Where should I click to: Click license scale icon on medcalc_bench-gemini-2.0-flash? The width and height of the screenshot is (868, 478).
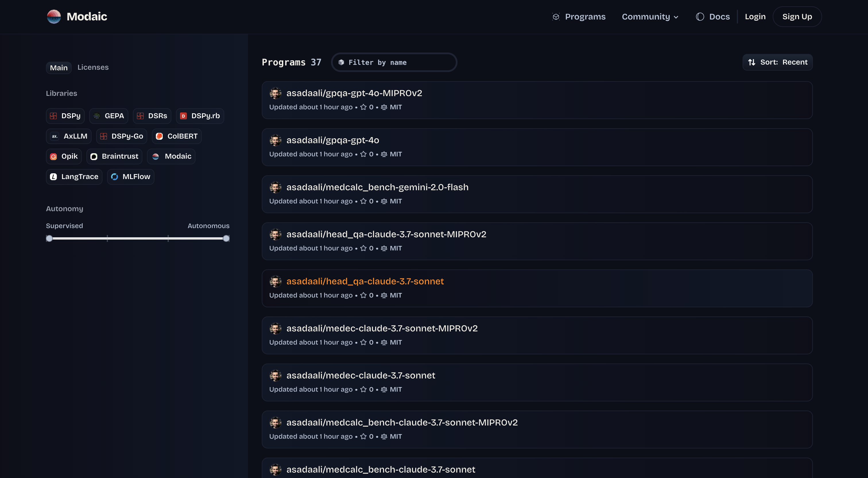coord(384,201)
